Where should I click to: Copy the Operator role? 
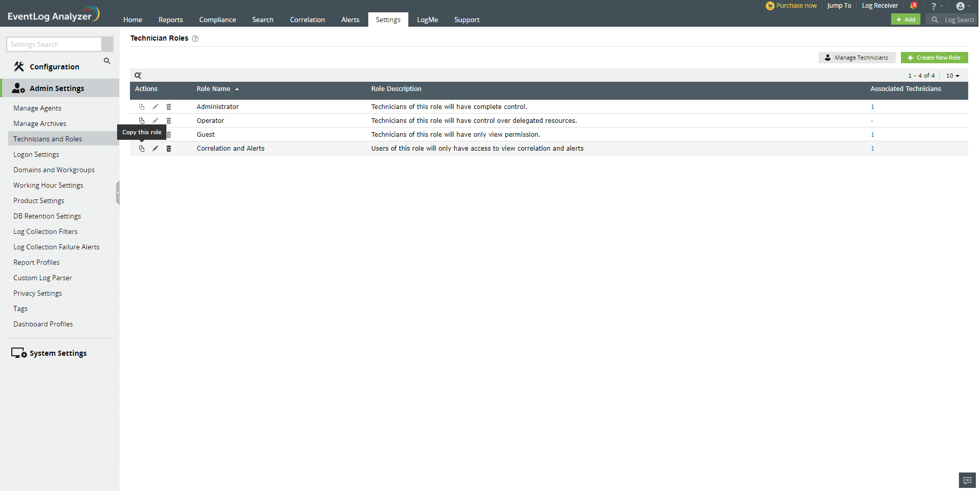(142, 121)
